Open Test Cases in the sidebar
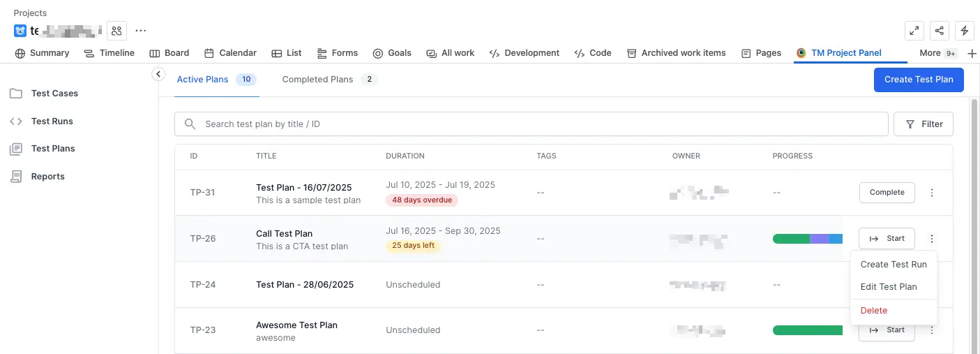The height and width of the screenshot is (354, 980). tap(54, 94)
